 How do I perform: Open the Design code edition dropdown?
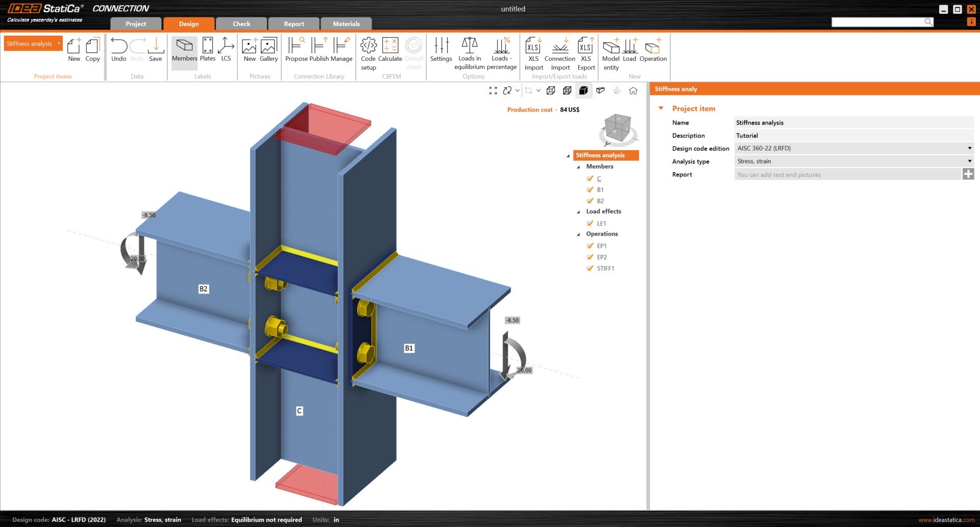[853, 149]
